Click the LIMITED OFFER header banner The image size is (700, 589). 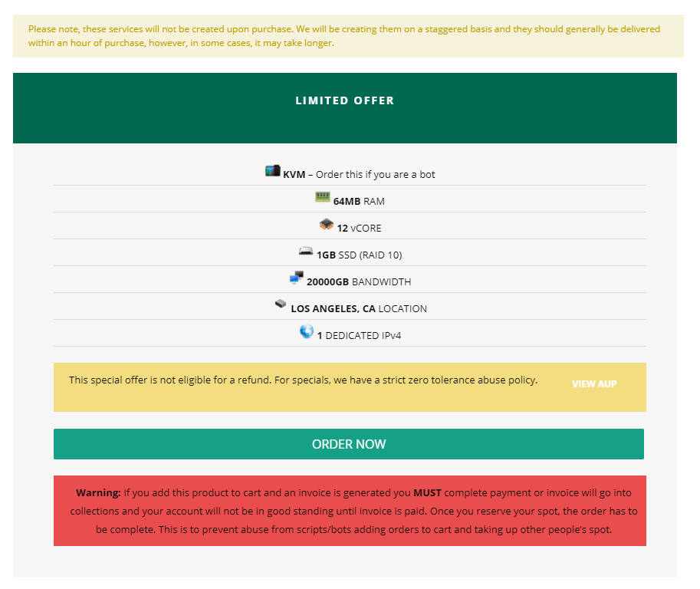click(345, 108)
